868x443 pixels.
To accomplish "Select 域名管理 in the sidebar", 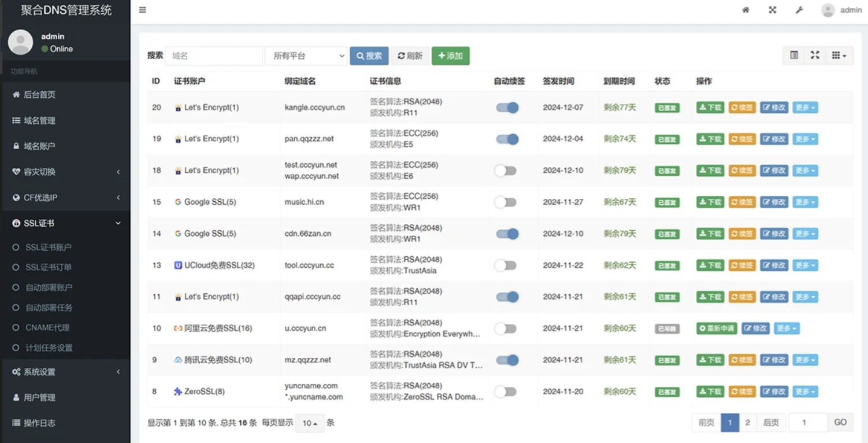I will [39, 120].
